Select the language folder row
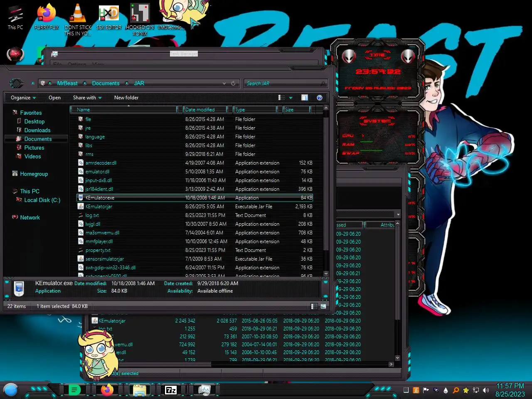The width and height of the screenshot is (532, 399). pyautogui.click(x=195, y=137)
